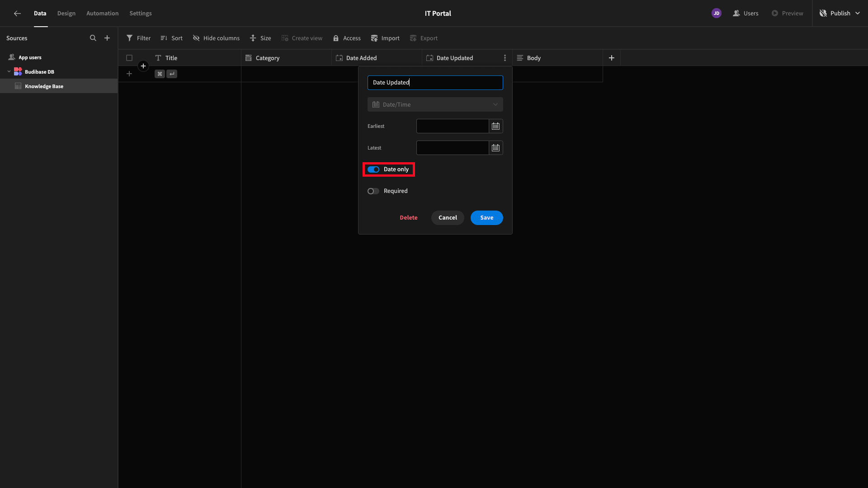Open Hide columns menu
The image size is (868, 488).
216,38
